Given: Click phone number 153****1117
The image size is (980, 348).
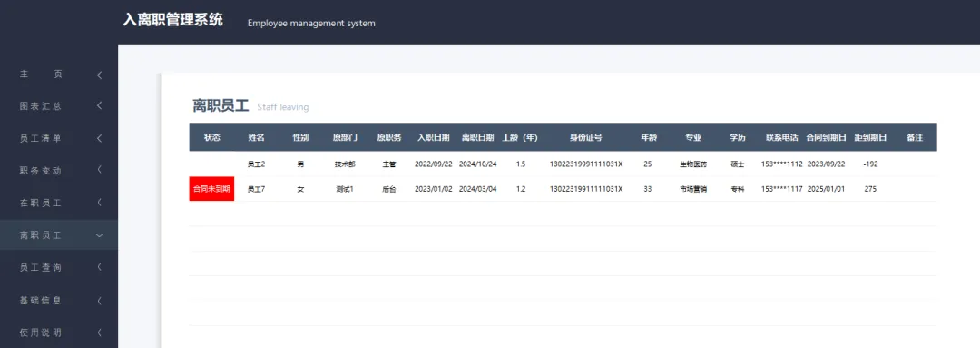Looking at the screenshot, I should [x=782, y=189].
